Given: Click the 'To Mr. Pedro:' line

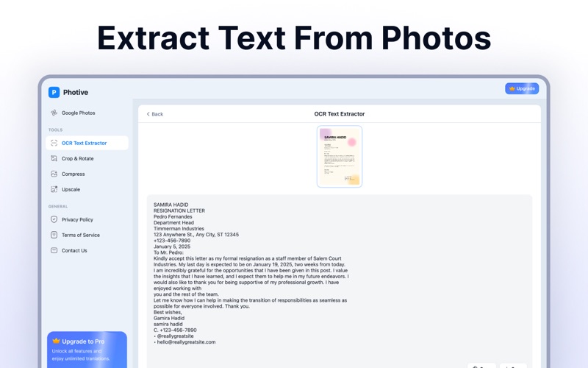Looking at the screenshot, I should (168, 252).
